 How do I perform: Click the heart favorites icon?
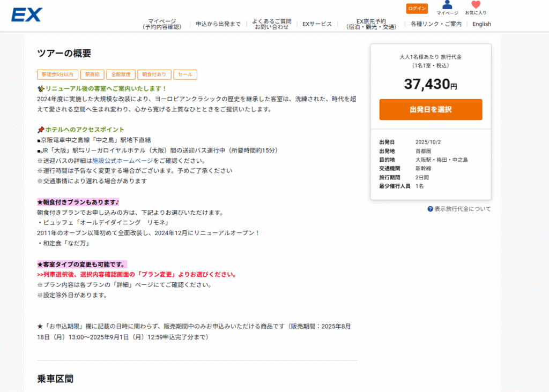pyautogui.click(x=476, y=5)
